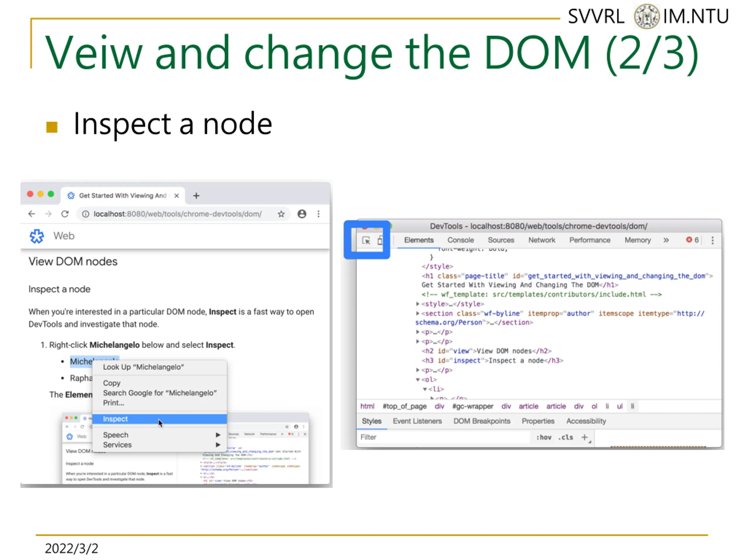
Task: Click the red error count badge showing 6
Action: (x=692, y=240)
